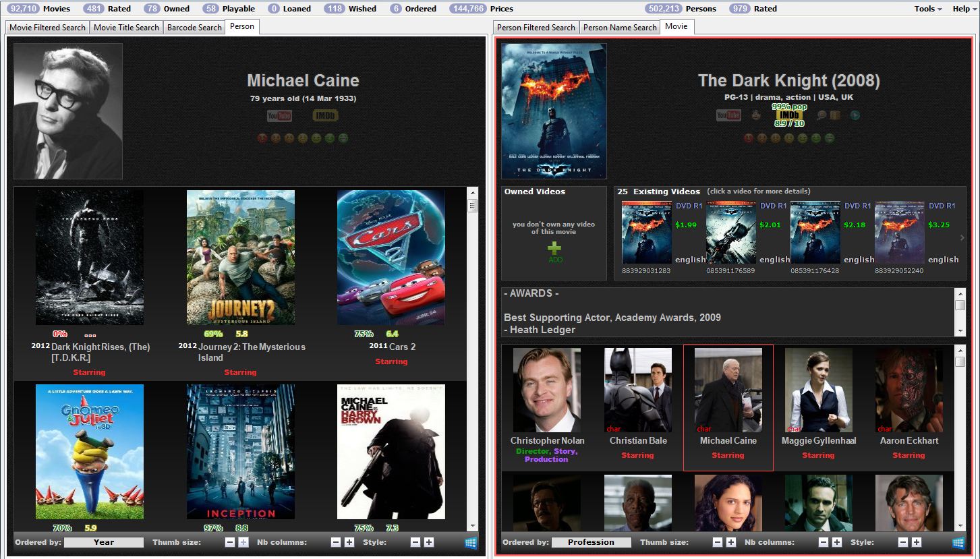Switch to Barcode Search tab
The height and width of the screenshot is (559, 980).
click(194, 27)
